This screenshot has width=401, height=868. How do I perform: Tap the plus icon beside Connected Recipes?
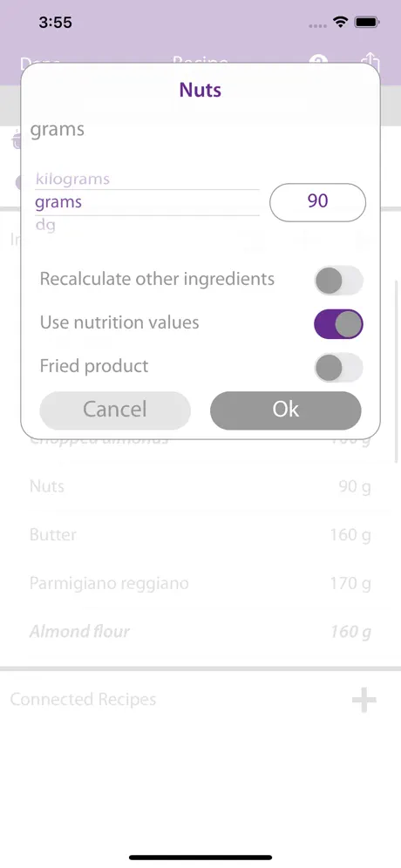coord(364,700)
